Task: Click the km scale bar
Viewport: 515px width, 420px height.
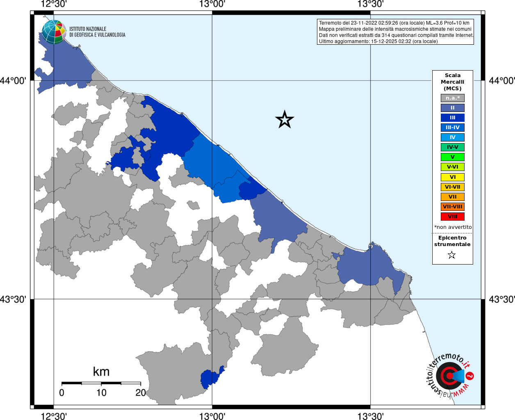Action: click(x=101, y=383)
